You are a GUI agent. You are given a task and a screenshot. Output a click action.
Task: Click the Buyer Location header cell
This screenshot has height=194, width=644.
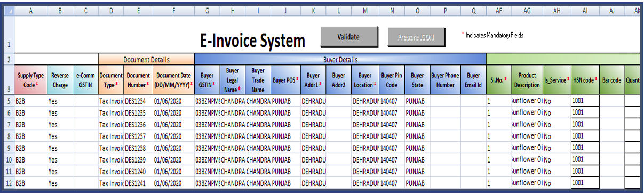[365, 80]
